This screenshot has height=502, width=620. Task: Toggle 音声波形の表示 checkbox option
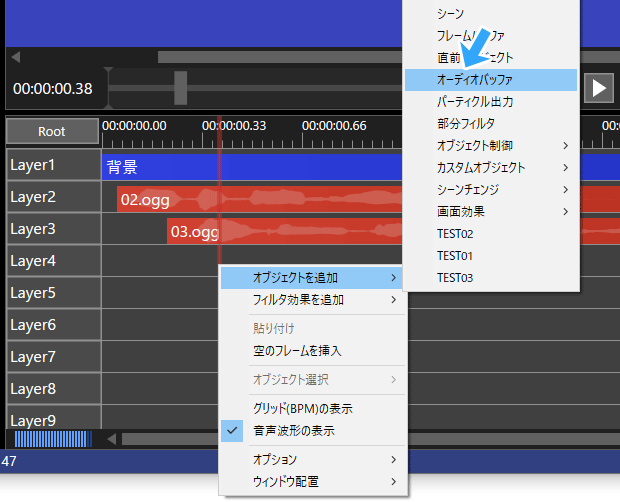[293, 431]
